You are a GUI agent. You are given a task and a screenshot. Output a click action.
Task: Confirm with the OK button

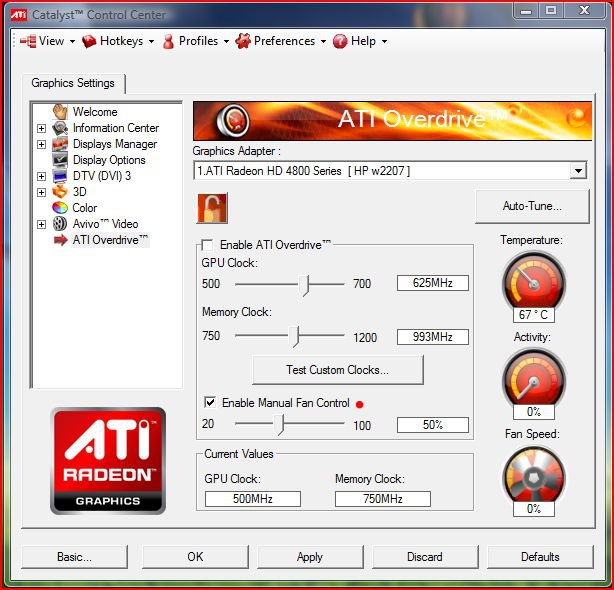(195, 557)
